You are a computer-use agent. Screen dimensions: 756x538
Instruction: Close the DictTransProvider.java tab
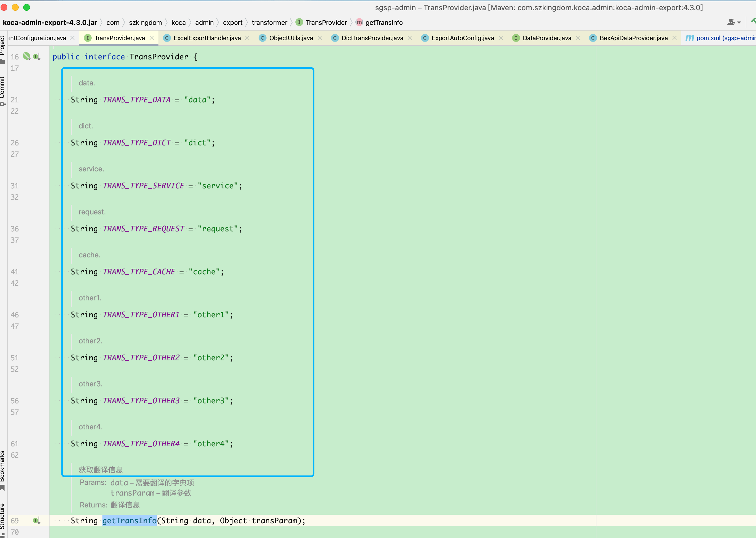pyautogui.click(x=410, y=38)
